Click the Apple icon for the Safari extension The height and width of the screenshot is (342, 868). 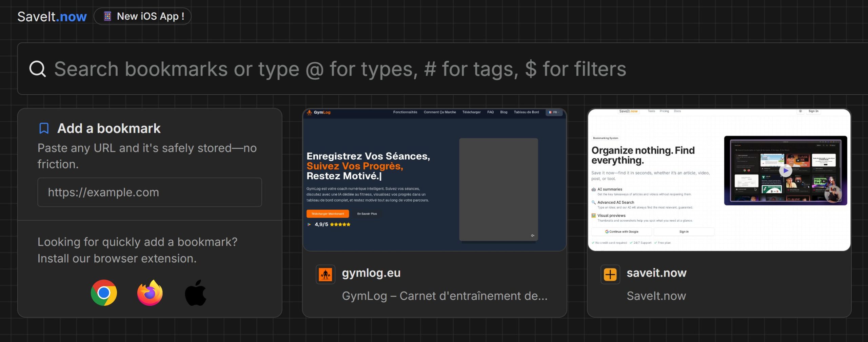pyautogui.click(x=195, y=293)
